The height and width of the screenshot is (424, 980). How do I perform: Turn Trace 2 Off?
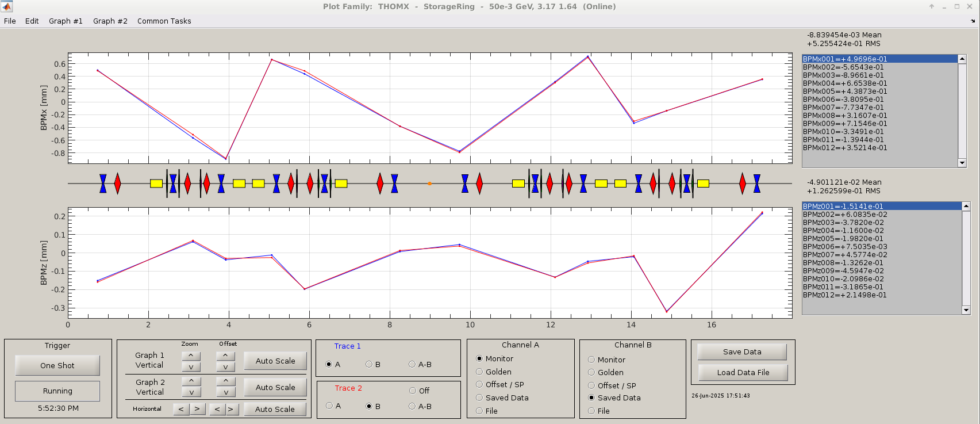(x=413, y=391)
